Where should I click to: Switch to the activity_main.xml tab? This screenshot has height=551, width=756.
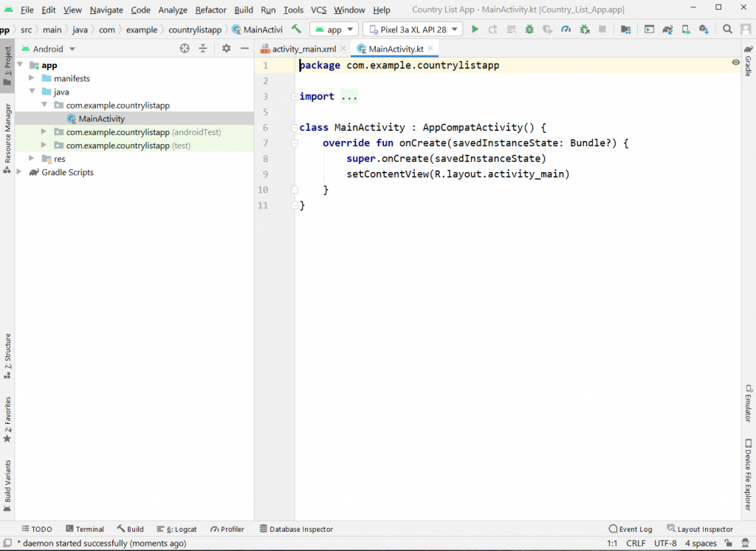coord(303,49)
